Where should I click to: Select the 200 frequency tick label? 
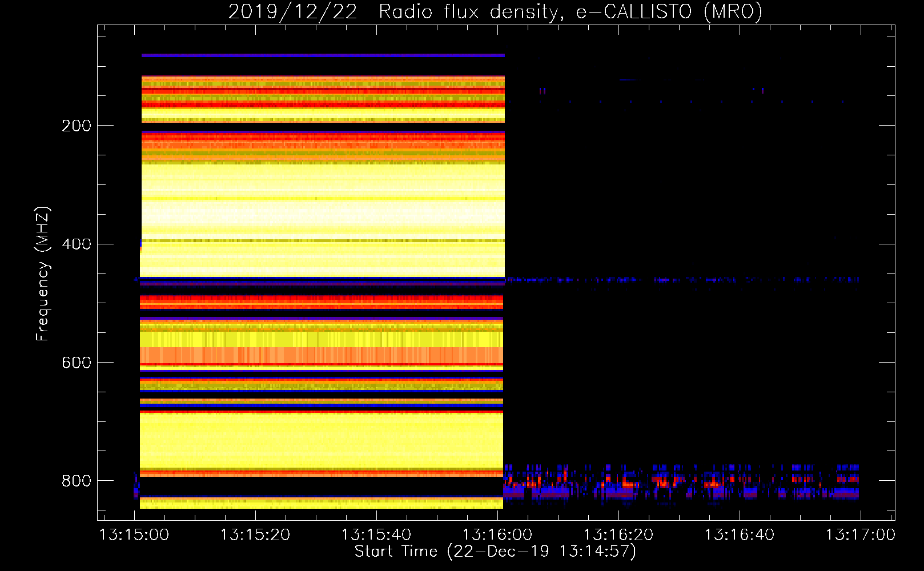[77, 126]
